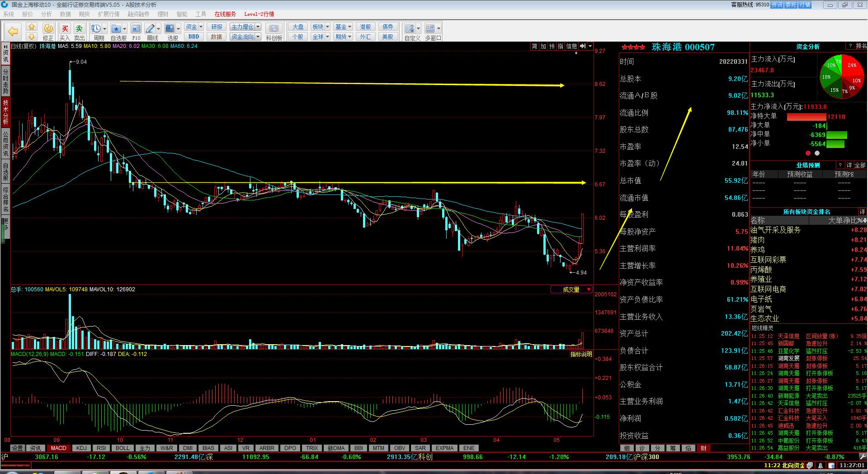Expand the 资金流向 dropdown
Image resolution: width=868 pixels, height=474 pixels.
click(258, 37)
